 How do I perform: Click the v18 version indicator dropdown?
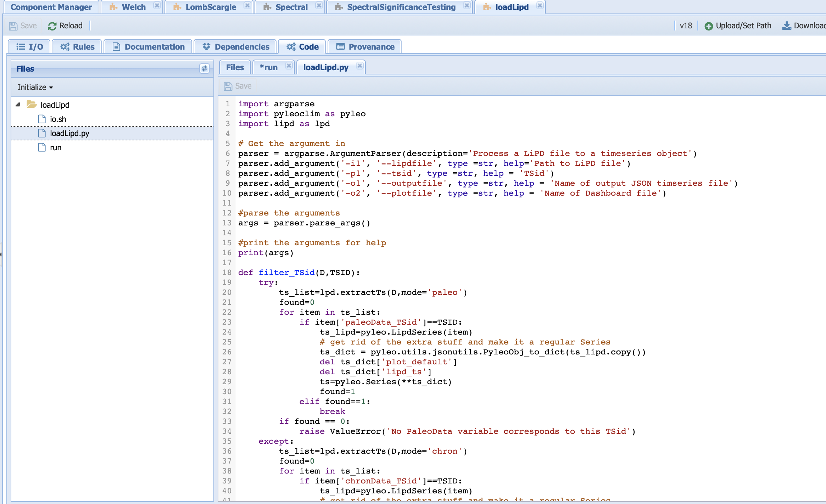(x=686, y=26)
